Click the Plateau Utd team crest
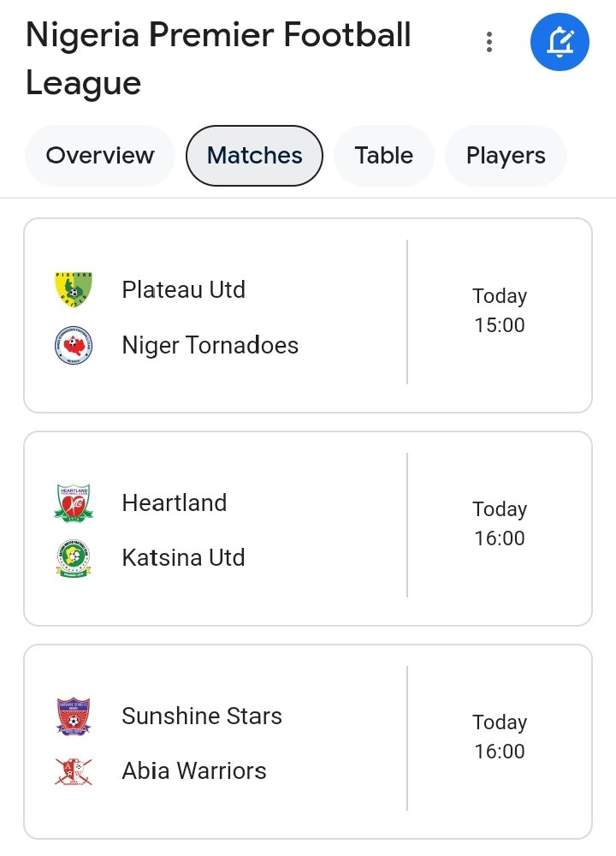Viewport: 616px width, 856px height. pos(73,290)
